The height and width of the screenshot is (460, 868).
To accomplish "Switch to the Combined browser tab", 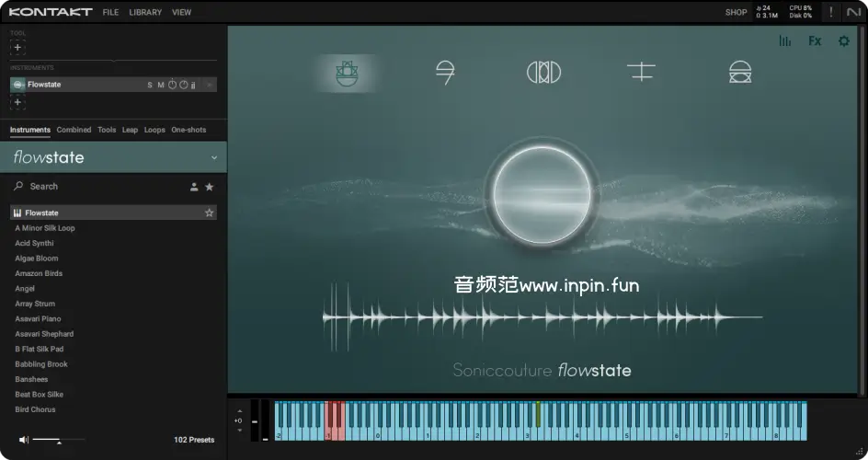I will click(74, 130).
